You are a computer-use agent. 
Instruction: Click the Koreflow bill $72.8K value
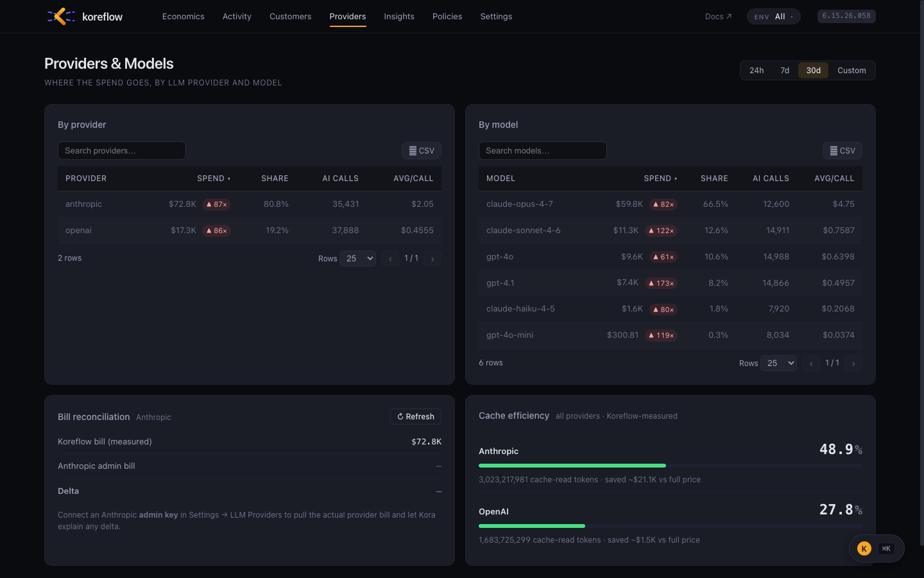[427, 442]
